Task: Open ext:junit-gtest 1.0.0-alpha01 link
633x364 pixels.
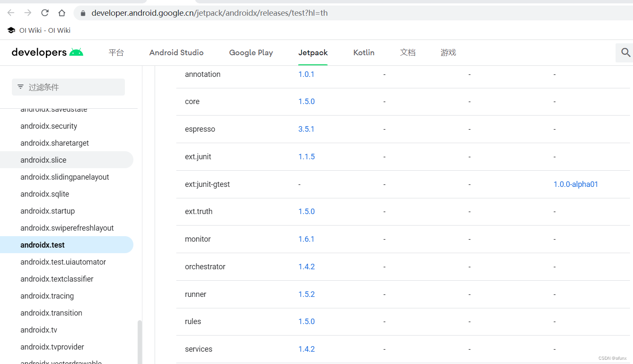Action: (576, 184)
